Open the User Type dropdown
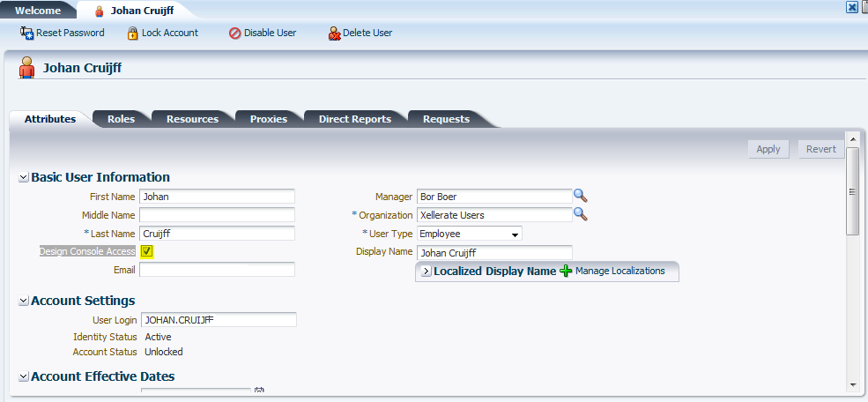 470,234
